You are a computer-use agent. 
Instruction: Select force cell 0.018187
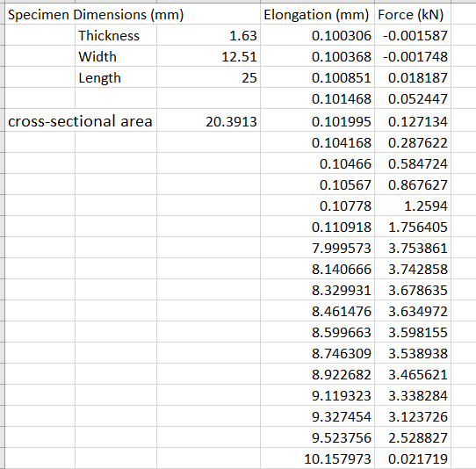click(413, 77)
